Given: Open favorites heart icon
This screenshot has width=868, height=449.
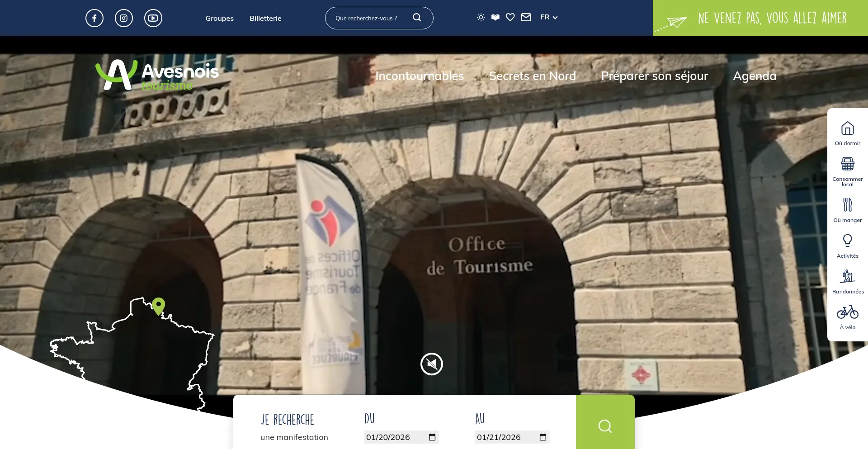Looking at the screenshot, I should click(510, 17).
